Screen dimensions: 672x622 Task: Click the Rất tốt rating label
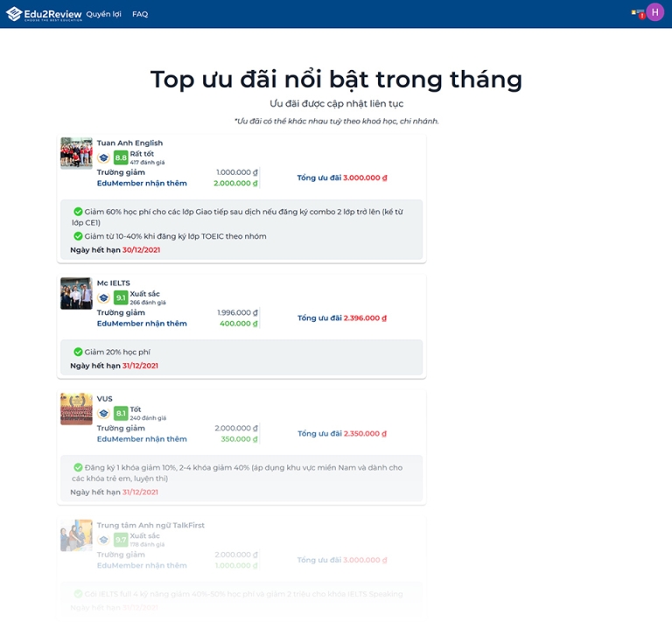point(142,154)
